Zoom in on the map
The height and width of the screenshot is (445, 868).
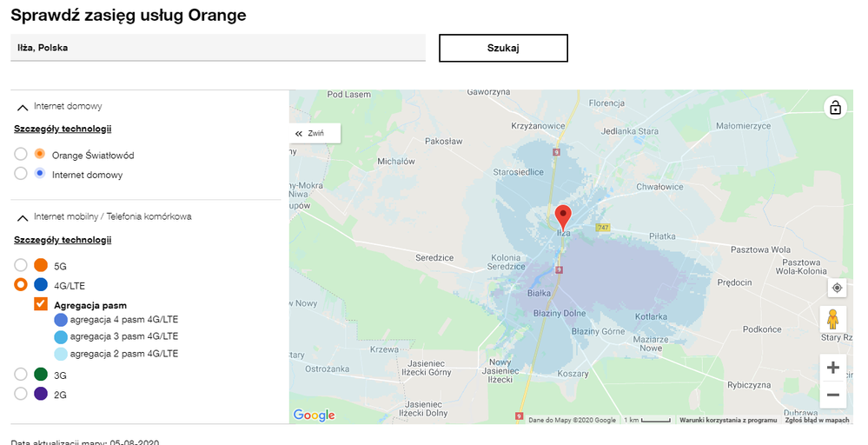click(833, 367)
